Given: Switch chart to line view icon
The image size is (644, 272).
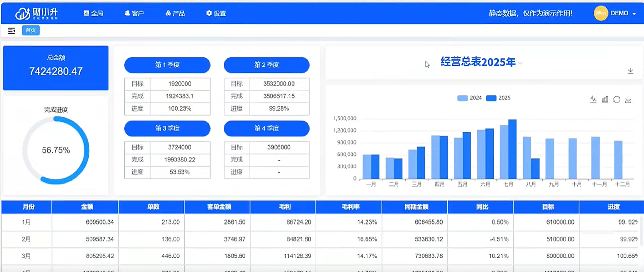Looking at the screenshot, I should (x=593, y=100).
